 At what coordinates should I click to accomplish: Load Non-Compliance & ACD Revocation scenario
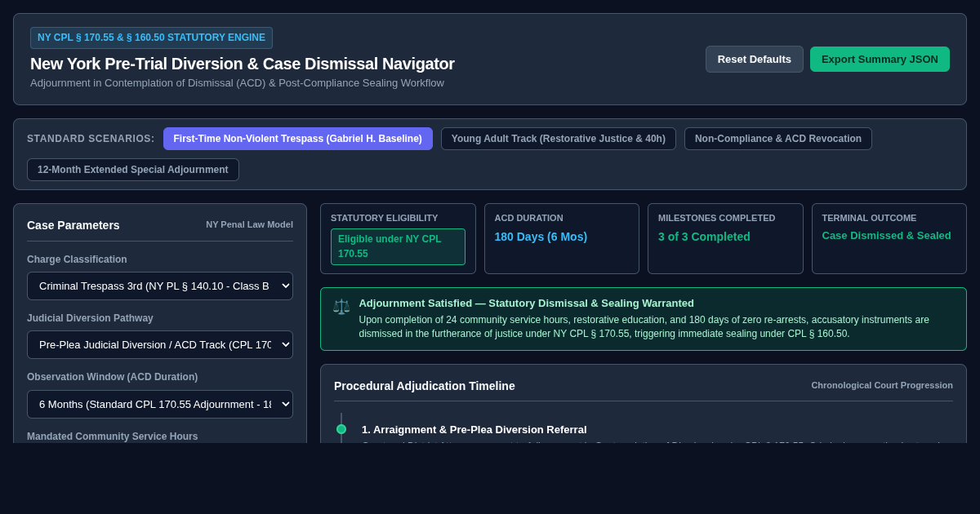pyautogui.click(x=778, y=139)
